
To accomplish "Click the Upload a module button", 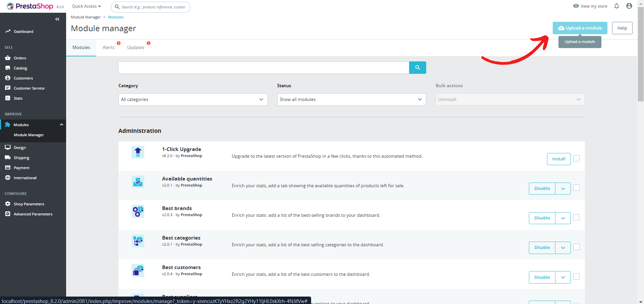I will pyautogui.click(x=580, y=28).
